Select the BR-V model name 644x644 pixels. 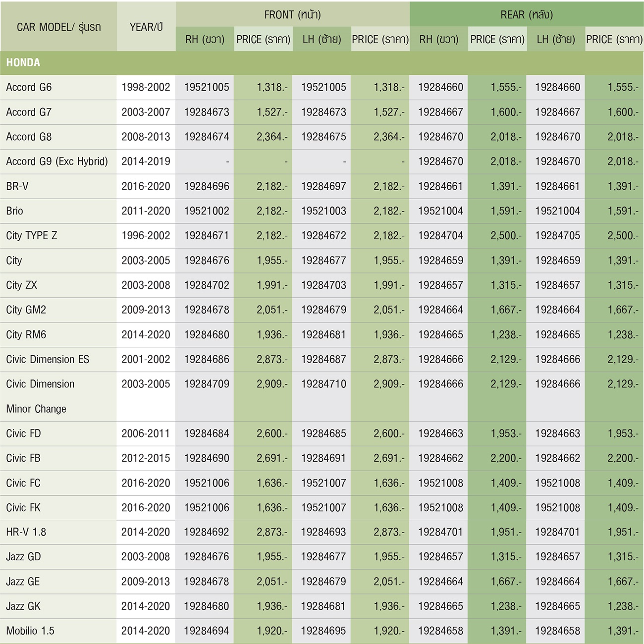point(17,186)
